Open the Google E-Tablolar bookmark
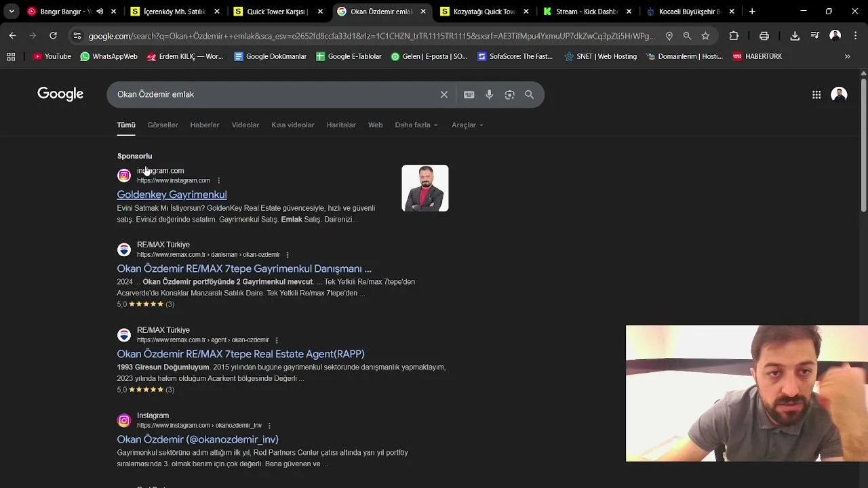 click(349, 56)
